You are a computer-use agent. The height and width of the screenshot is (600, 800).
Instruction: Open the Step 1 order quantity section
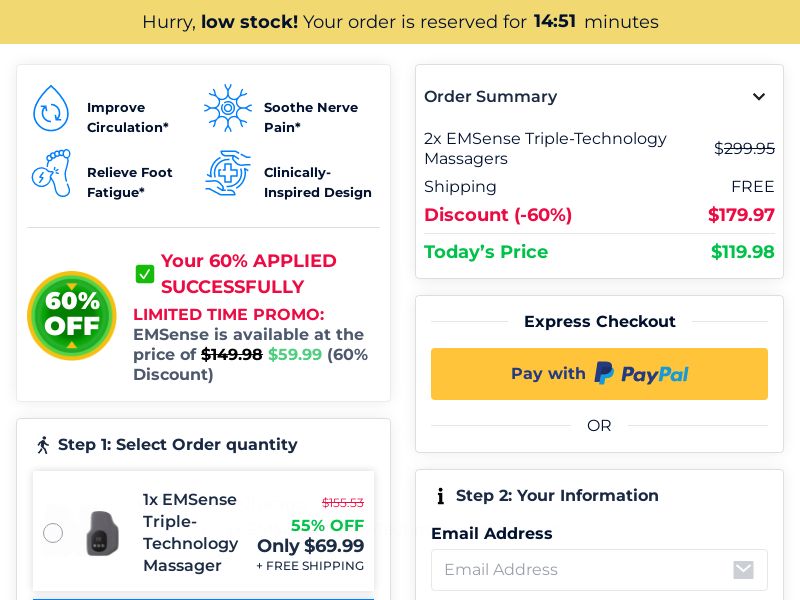178,444
